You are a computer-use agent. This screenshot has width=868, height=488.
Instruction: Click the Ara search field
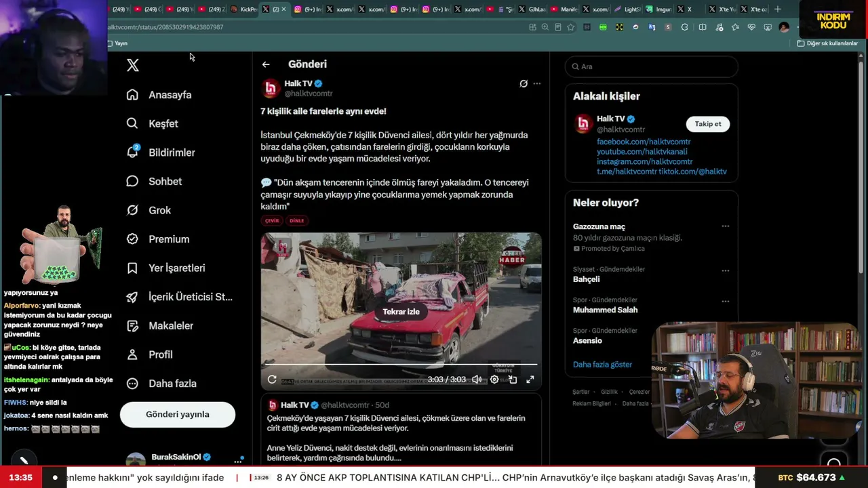click(651, 66)
